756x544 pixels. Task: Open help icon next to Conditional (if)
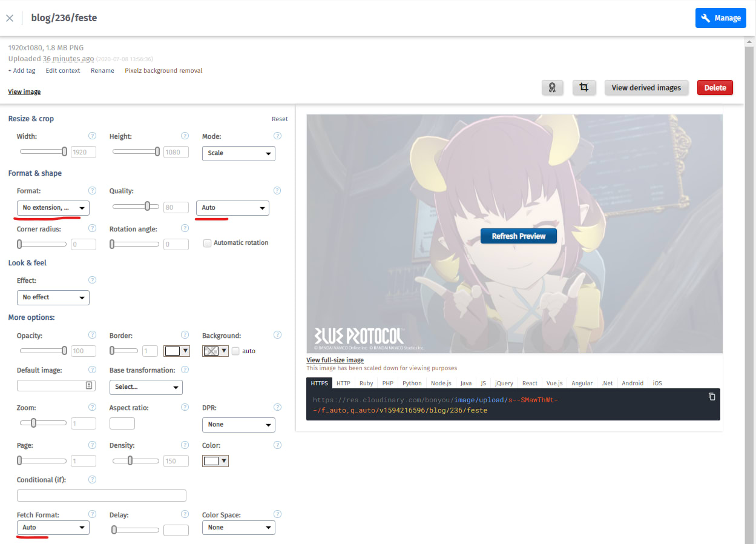(92, 480)
